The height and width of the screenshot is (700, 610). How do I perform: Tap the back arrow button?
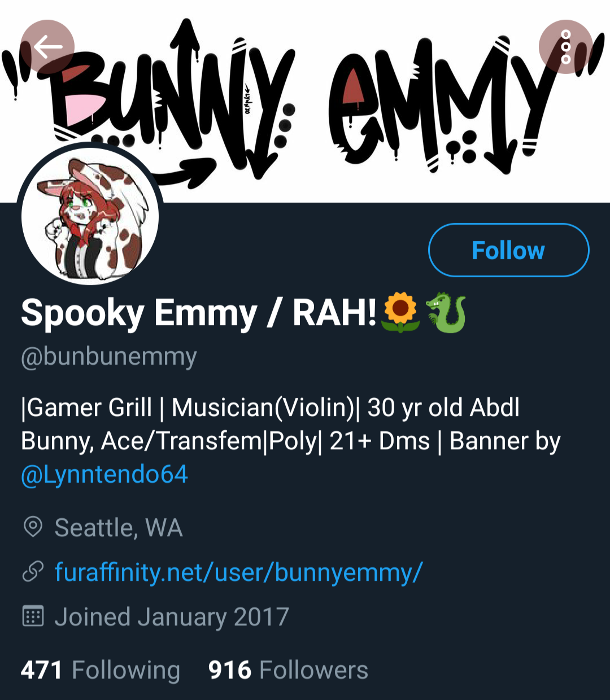47,47
